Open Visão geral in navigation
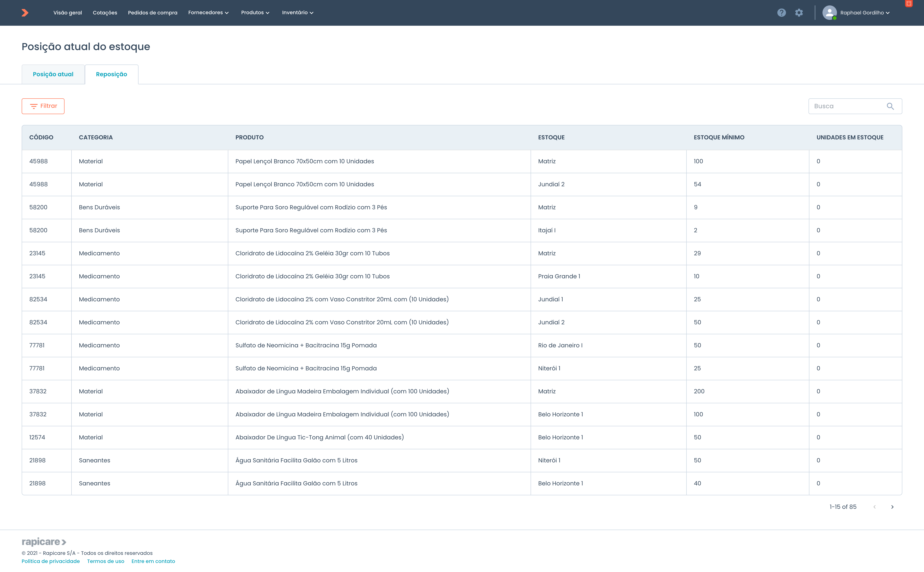The image size is (924, 572). click(x=67, y=13)
